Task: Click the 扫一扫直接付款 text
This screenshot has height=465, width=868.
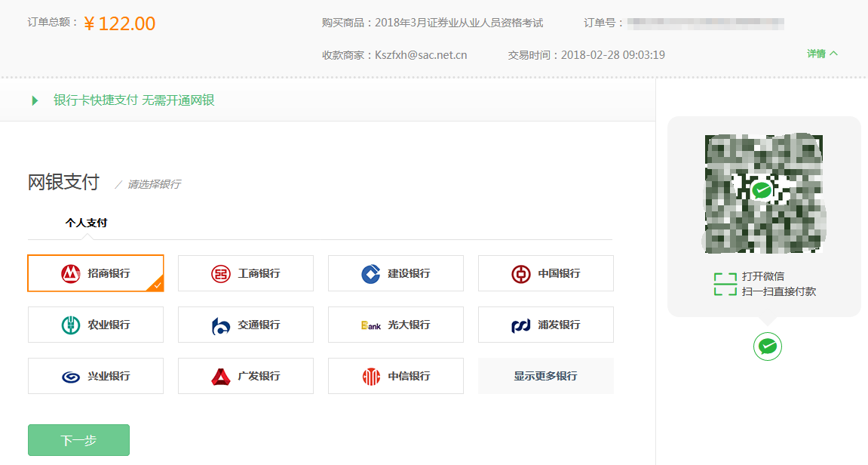Action: (779, 291)
